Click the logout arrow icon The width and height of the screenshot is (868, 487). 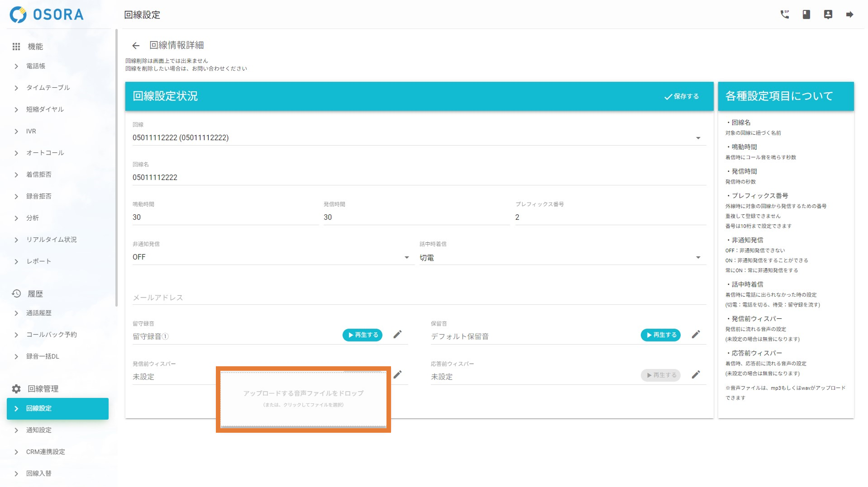pyautogui.click(x=849, y=14)
